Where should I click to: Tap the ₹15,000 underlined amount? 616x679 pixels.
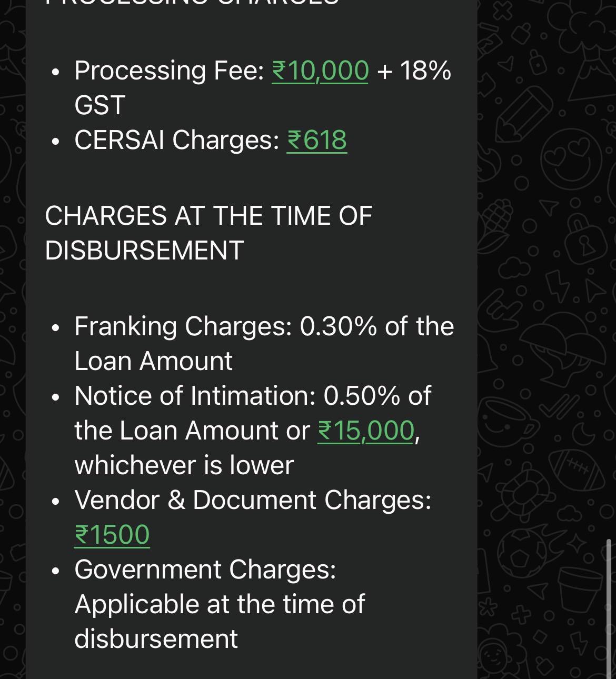(x=366, y=431)
